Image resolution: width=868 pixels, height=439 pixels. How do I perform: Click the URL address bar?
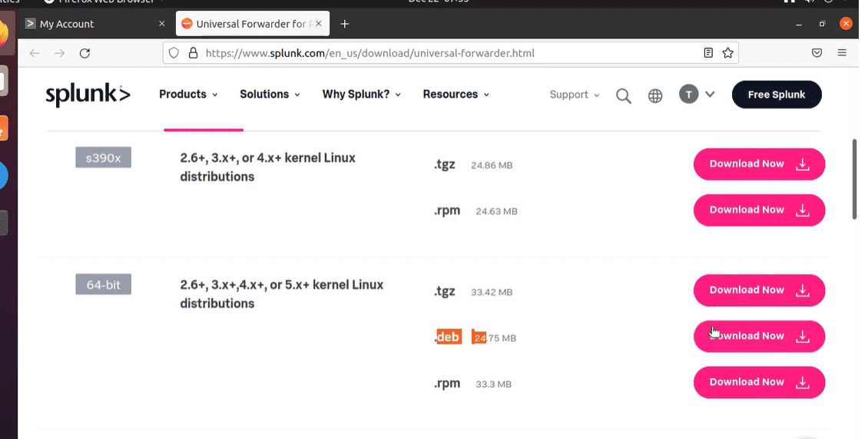pyautogui.click(x=451, y=53)
